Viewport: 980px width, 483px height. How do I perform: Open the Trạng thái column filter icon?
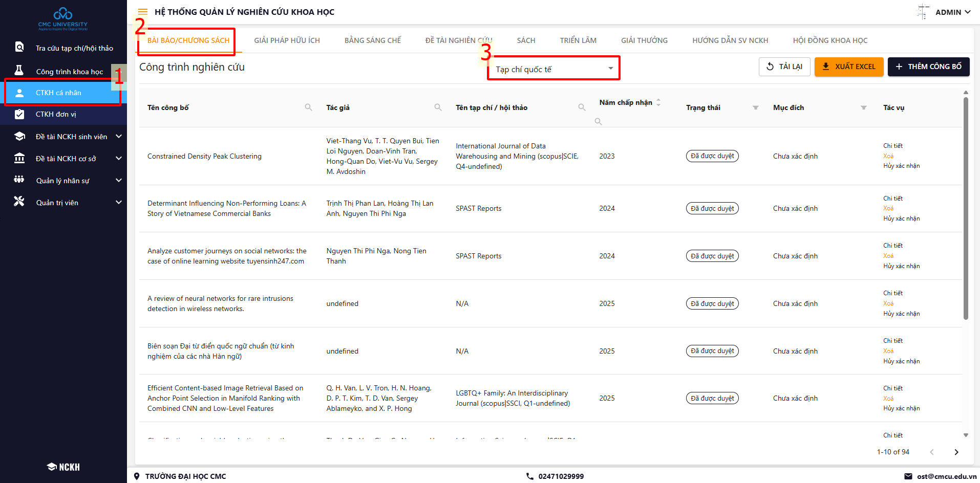(x=755, y=107)
